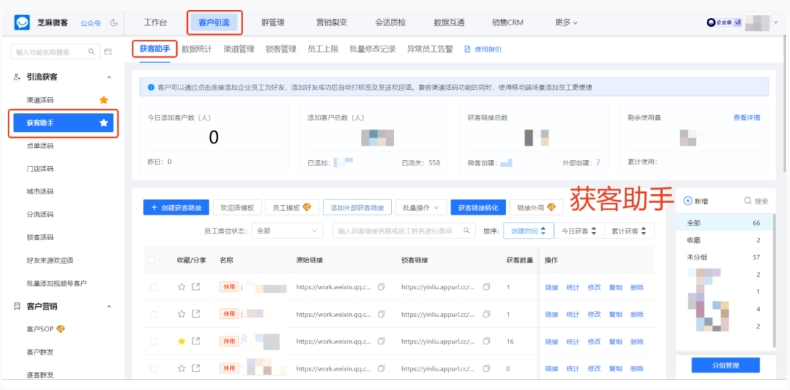Copy the work.weixin link in the 0-customer row

tap(381, 368)
